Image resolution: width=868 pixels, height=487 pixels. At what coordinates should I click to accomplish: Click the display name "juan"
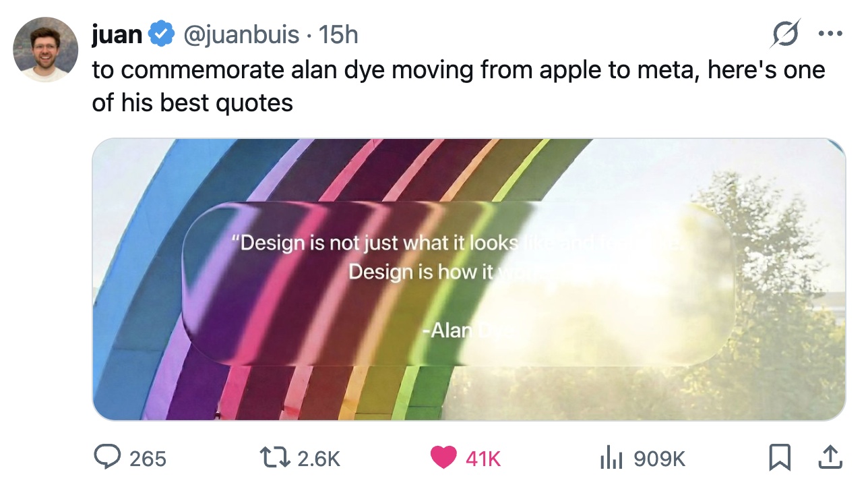117,34
